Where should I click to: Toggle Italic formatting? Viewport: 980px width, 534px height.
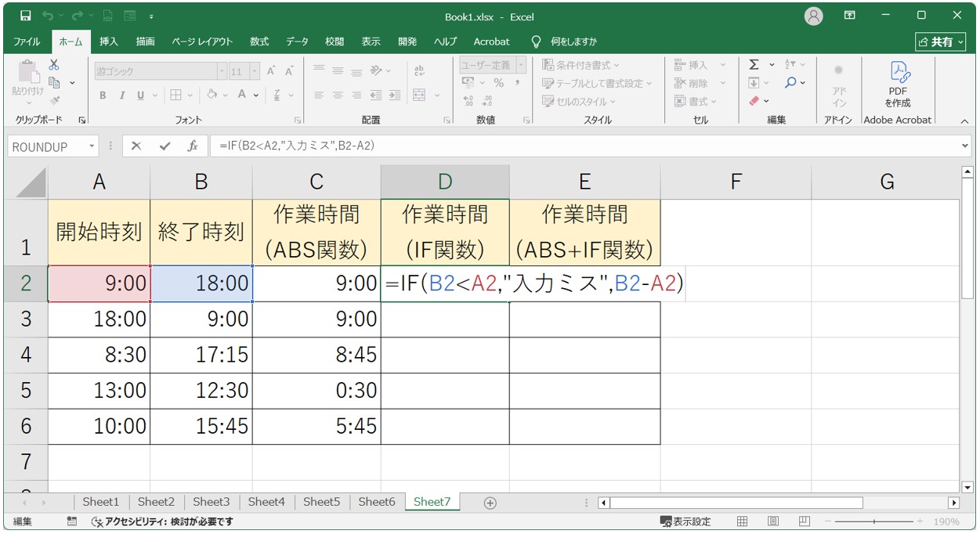tap(122, 96)
